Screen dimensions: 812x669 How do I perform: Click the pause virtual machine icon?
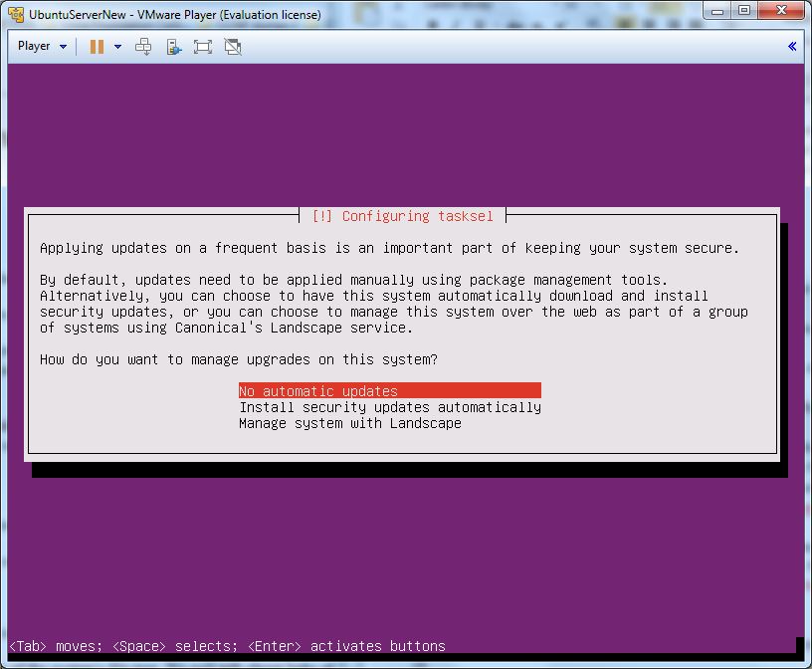pyautogui.click(x=97, y=47)
